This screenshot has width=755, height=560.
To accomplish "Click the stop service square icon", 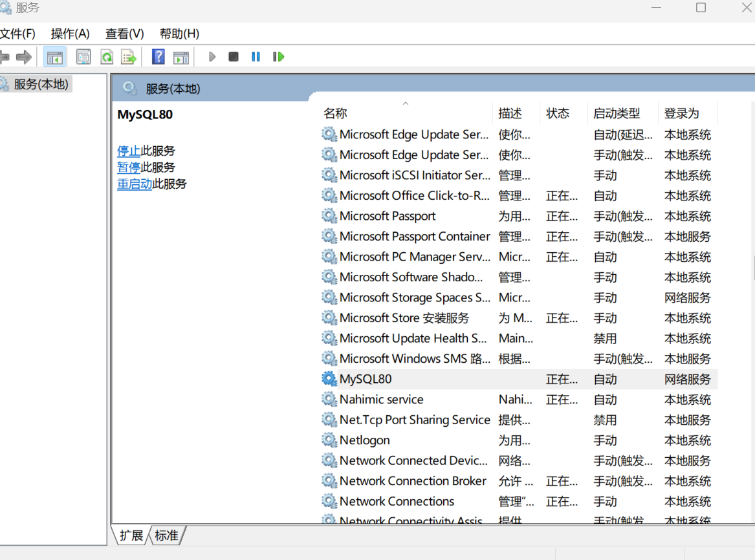I will [x=234, y=56].
